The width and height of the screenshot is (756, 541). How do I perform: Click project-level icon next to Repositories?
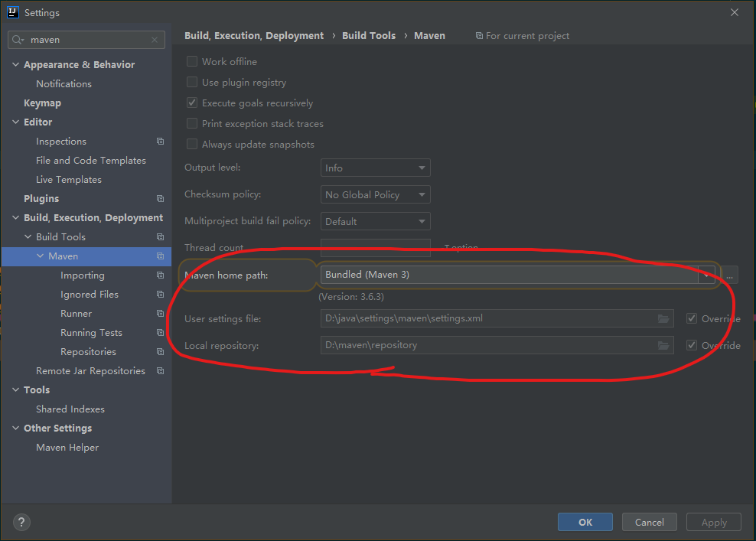pyautogui.click(x=160, y=351)
